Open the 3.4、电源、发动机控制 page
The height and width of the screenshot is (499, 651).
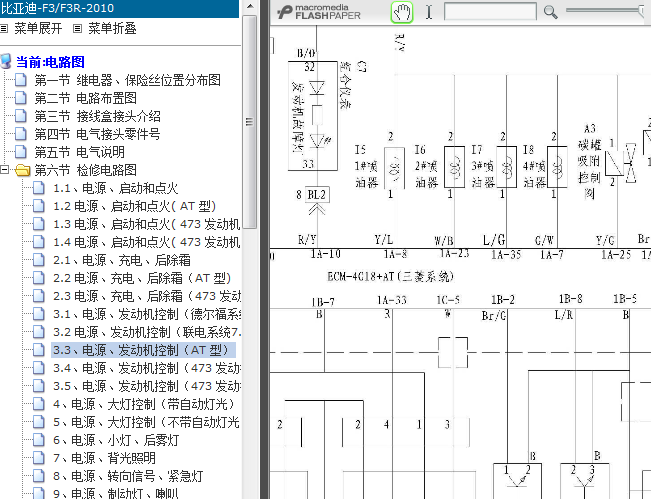147,368
